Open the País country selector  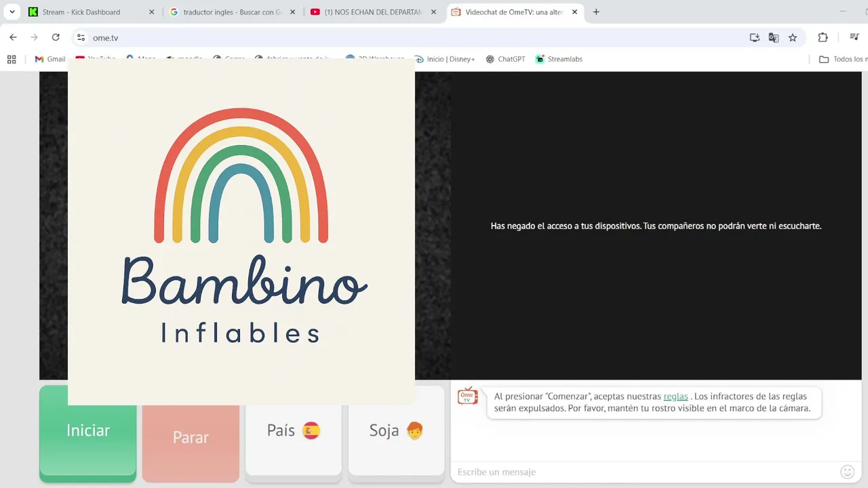(x=293, y=430)
